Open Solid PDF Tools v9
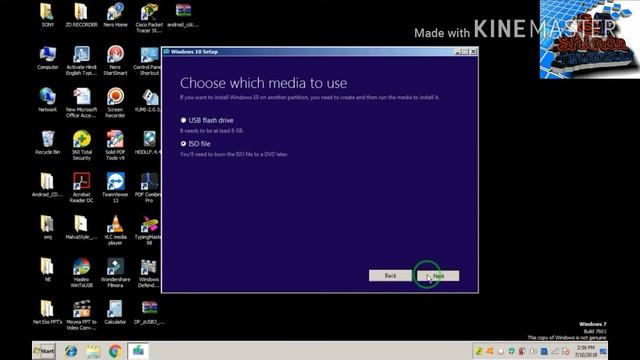 click(x=115, y=145)
